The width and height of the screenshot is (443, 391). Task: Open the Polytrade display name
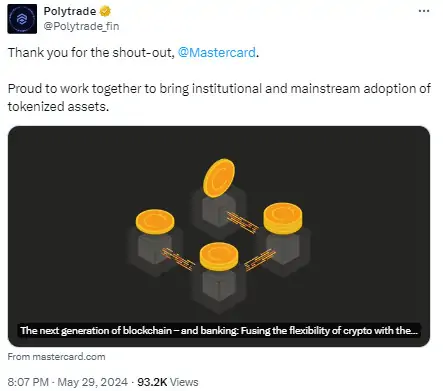(70, 11)
